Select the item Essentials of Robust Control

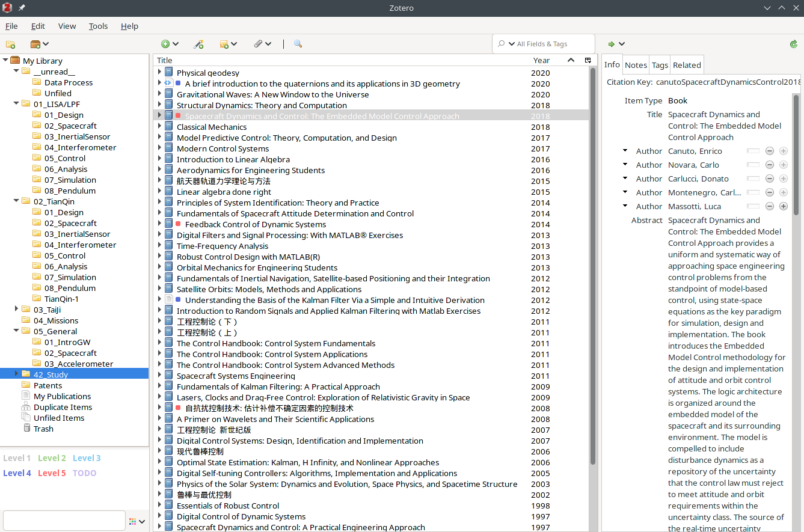pos(228,506)
